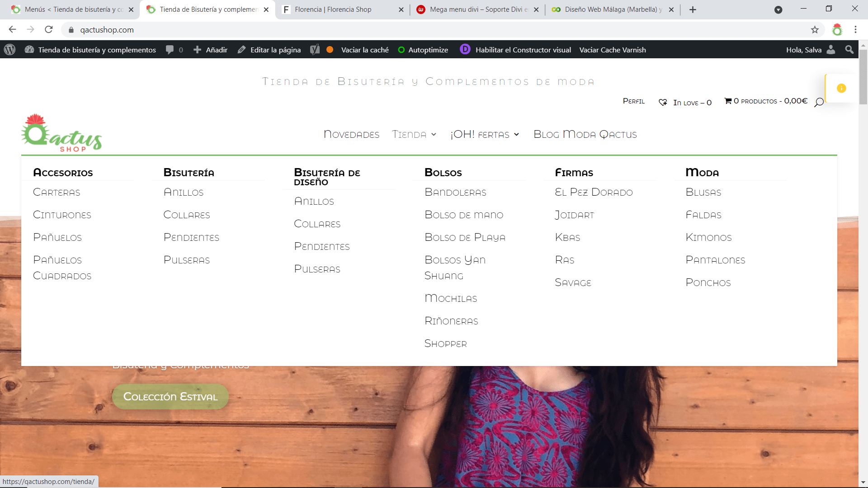Image resolution: width=868 pixels, height=488 pixels.
Task: Click Vaciar la caché
Action: pos(365,50)
